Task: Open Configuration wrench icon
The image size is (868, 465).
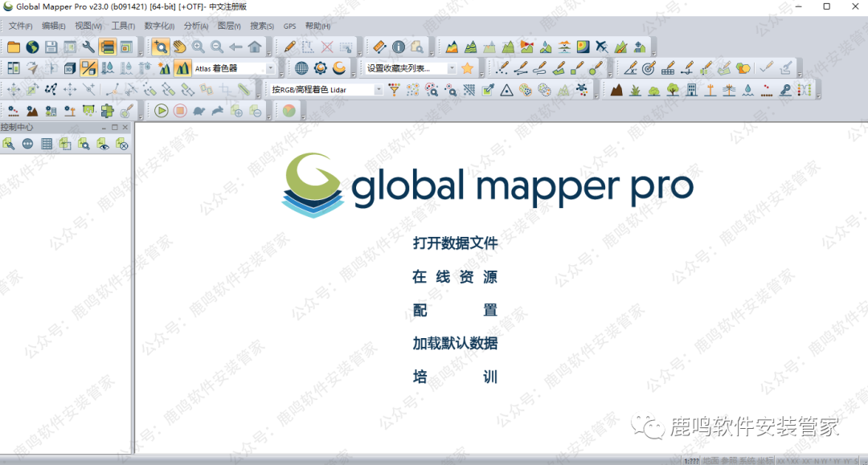Action: click(88, 47)
